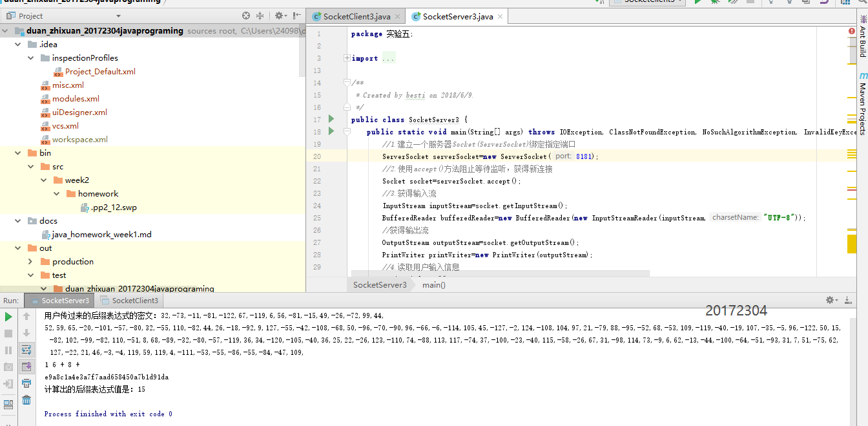Collapse the out folder
868x426 pixels.
(17, 248)
